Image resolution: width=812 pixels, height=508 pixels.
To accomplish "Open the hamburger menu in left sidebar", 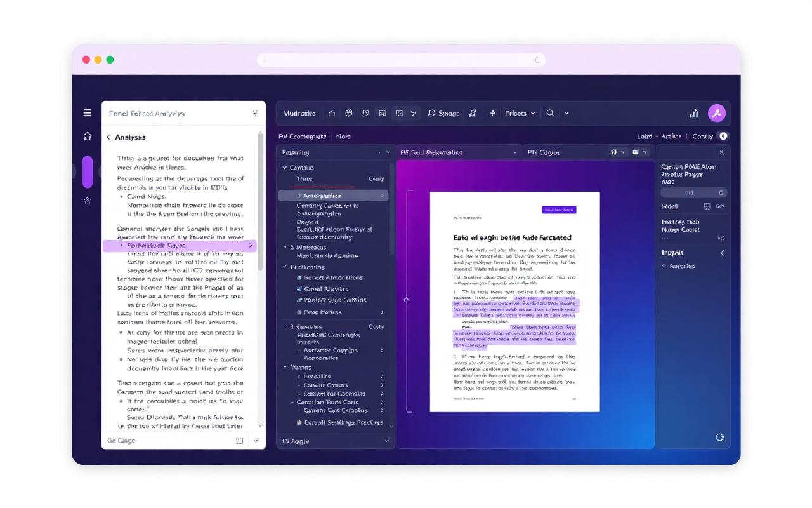I will pyautogui.click(x=87, y=113).
